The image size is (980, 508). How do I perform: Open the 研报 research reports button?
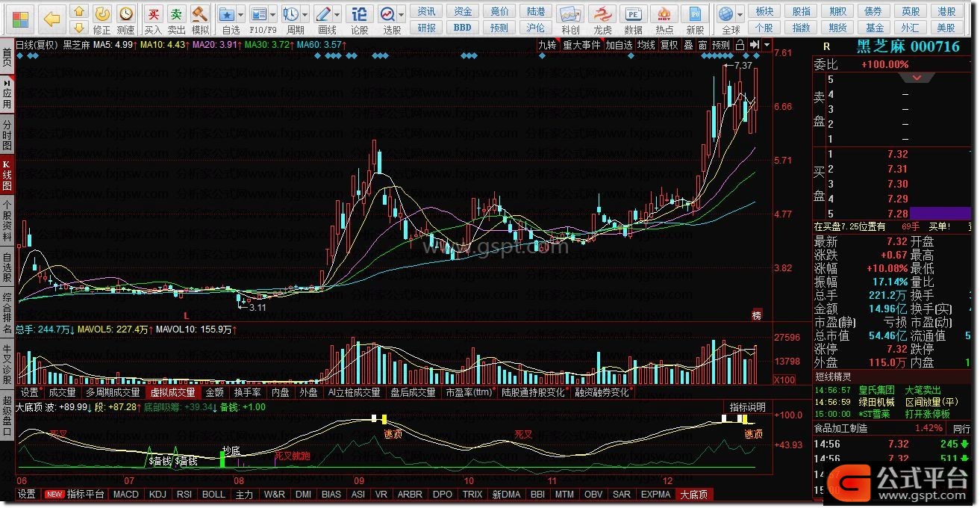click(427, 28)
